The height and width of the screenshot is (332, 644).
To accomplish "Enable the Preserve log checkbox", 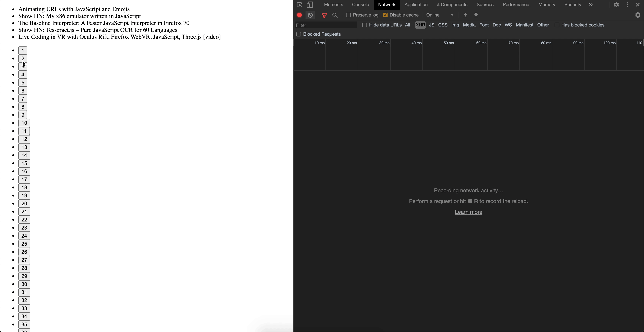I will [x=348, y=15].
